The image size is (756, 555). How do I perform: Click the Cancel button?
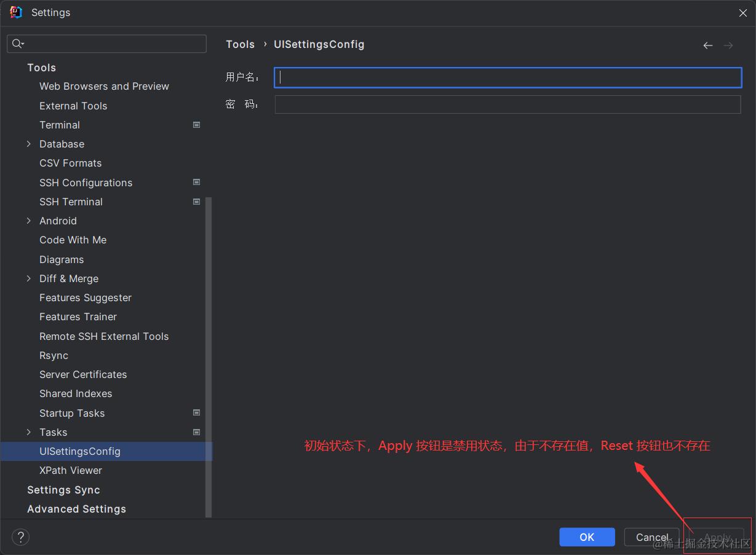pyautogui.click(x=652, y=537)
